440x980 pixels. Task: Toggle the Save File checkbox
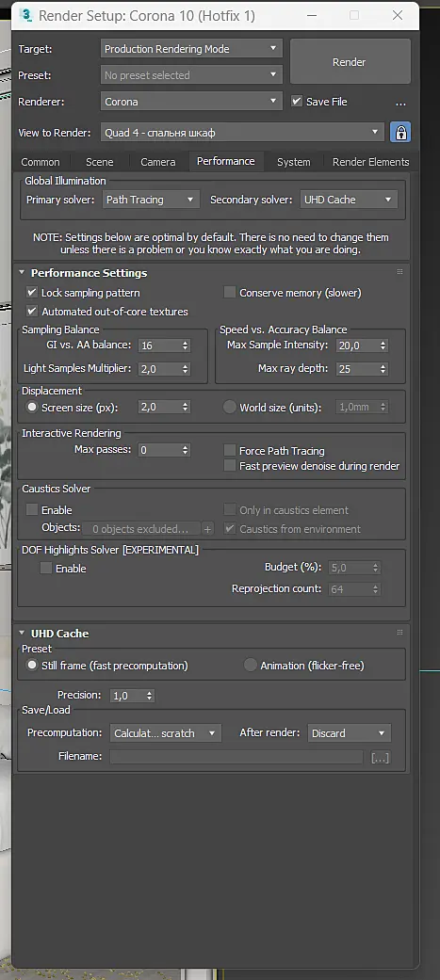(x=297, y=101)
